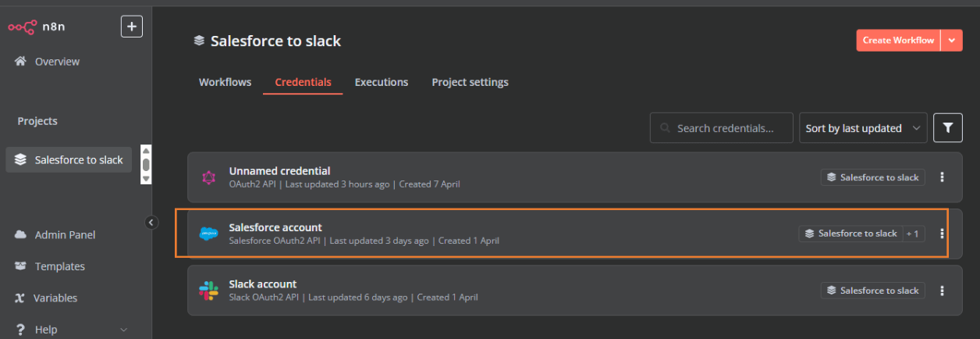Switch to the Workflows tab
Screen dimensions: 980x339
(x=225, y=82)
